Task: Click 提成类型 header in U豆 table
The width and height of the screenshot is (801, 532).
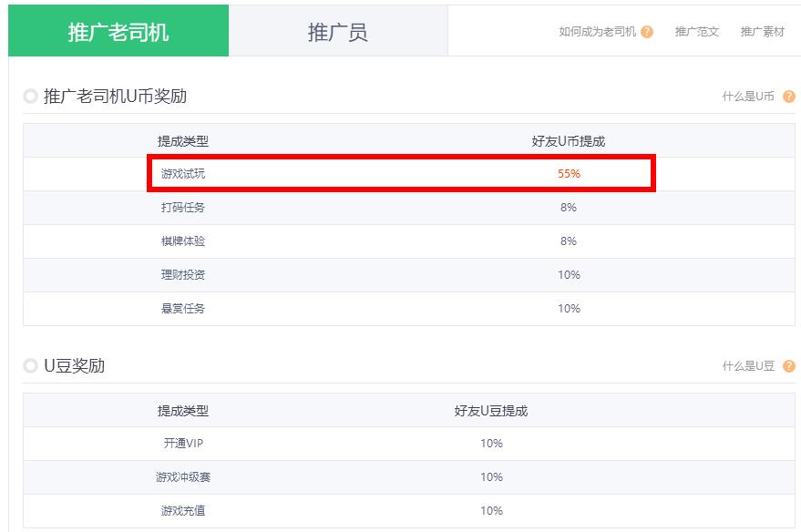Action: click(x=183, y=411)
